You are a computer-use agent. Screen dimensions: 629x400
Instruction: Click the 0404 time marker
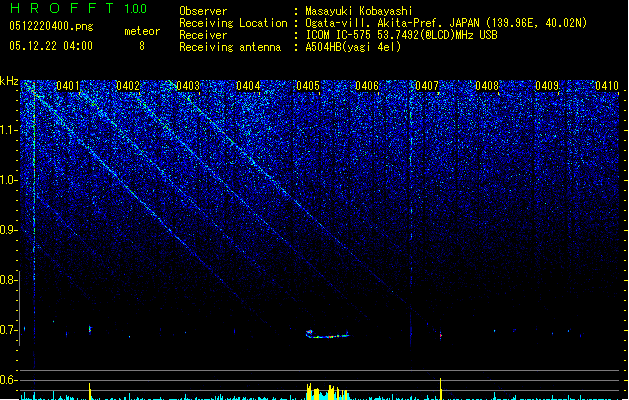pyautogui.click(x=248, y=86)
